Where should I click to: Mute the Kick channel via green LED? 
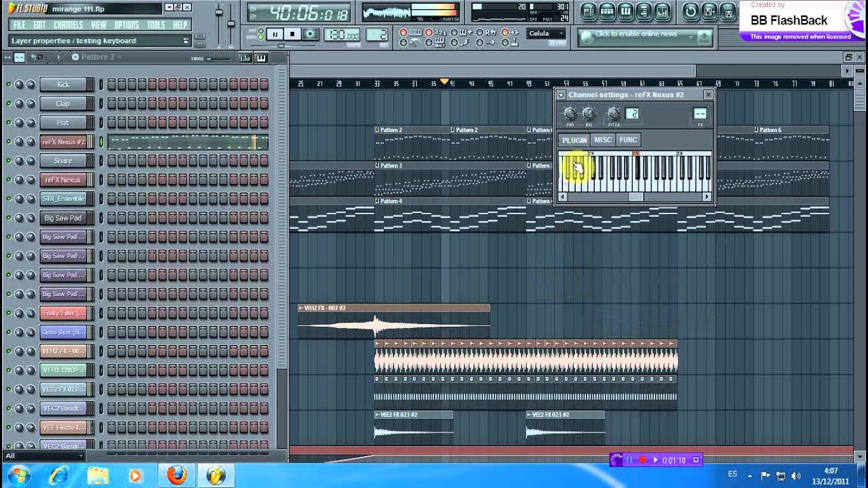coord(8,85)
